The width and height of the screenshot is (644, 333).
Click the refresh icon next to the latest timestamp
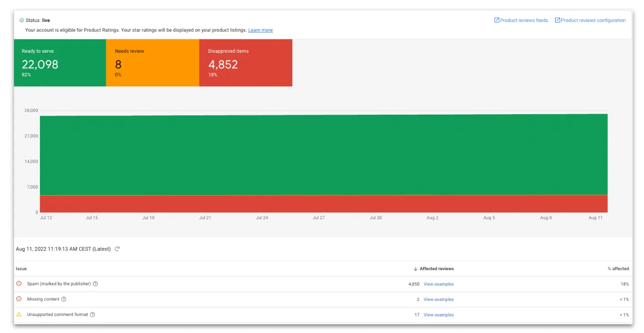click(117, 249)
